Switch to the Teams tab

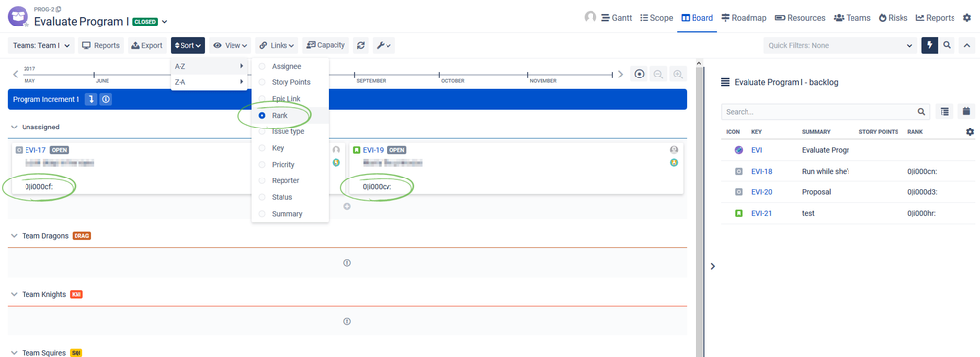point(851,18)
